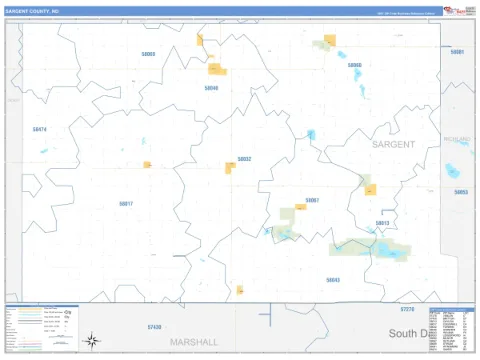Click the SARGENT county name label

click(x=393, y=144)
